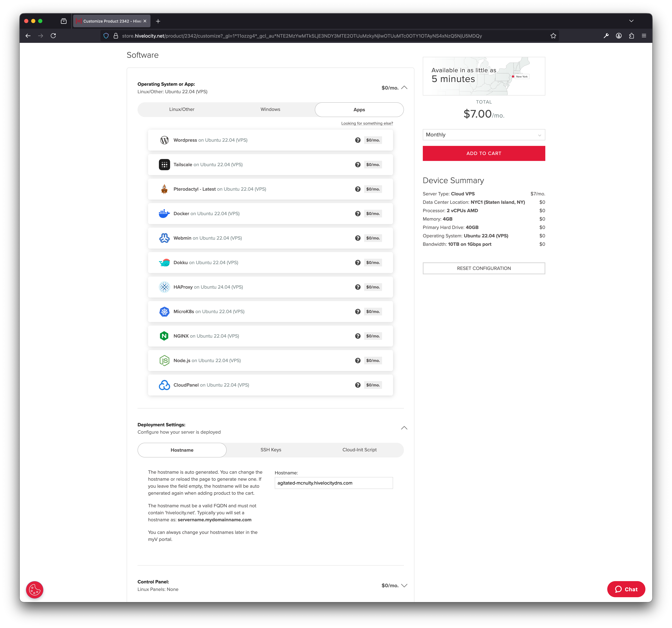672x628 pixels.
Task: Click the Wordpress logo icon
Action: point(164,140)
